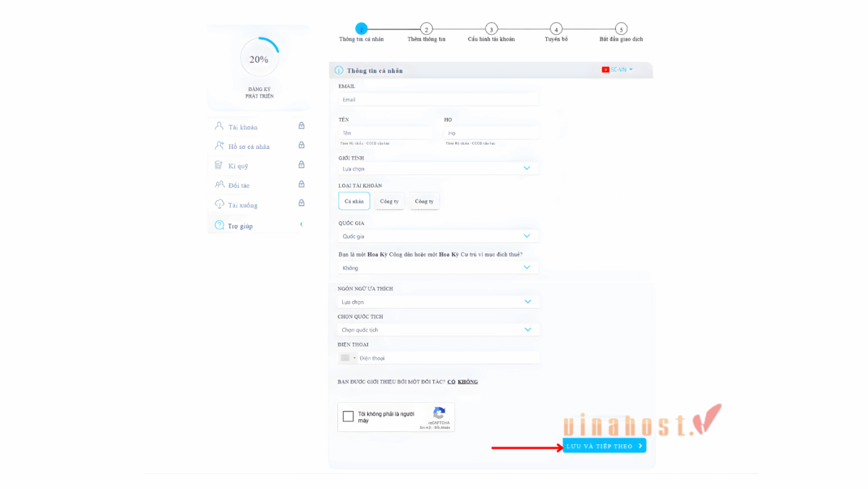This screenshot has width=868, height=489.
Task: Click the Hồ sơ cá nhân profile icon
Action: click(219, 146)
